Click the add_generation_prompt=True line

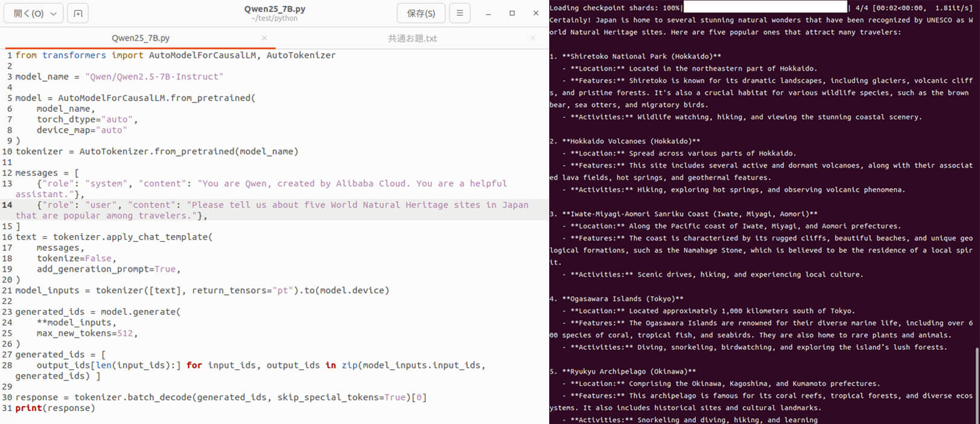tap(109, 269)
